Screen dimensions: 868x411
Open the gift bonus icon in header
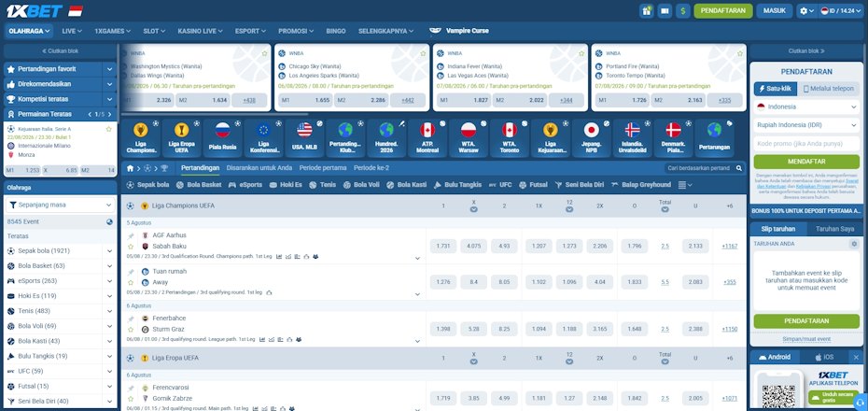click(x=646, y=10)
